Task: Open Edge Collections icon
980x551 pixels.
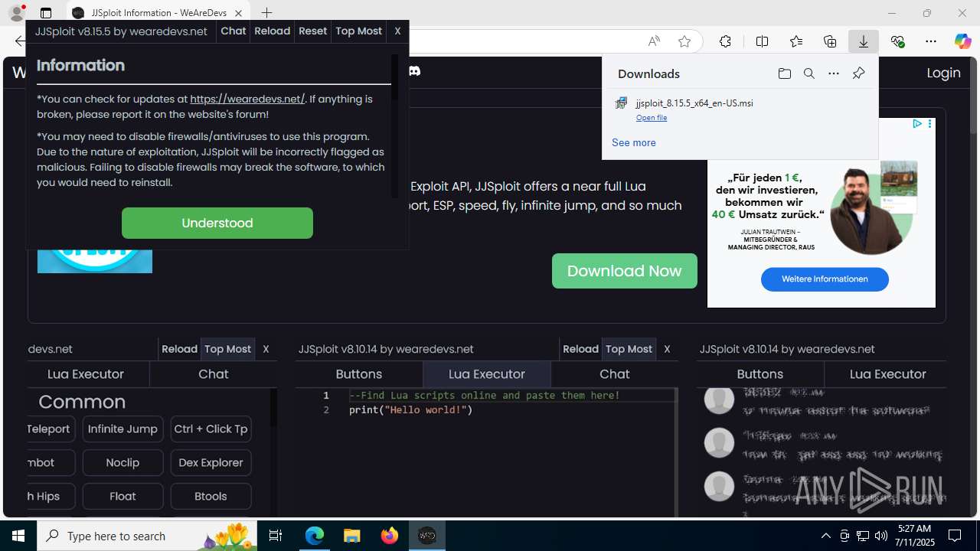Action: pos(830,41)
